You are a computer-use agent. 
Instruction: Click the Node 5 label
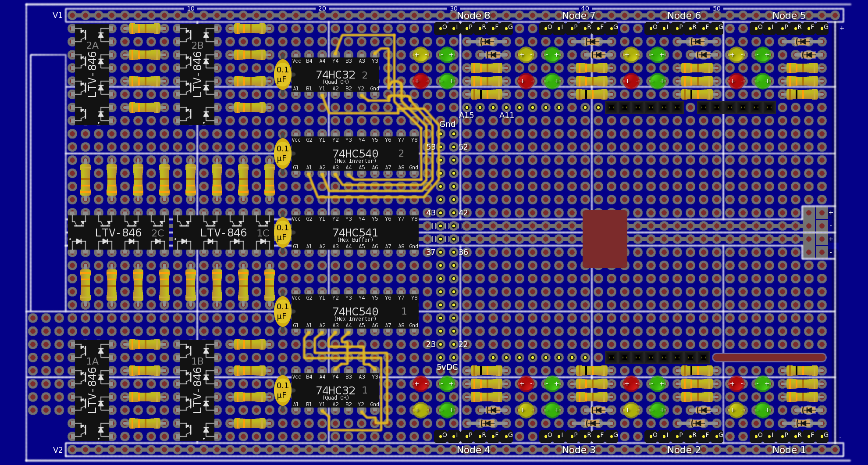789,16
